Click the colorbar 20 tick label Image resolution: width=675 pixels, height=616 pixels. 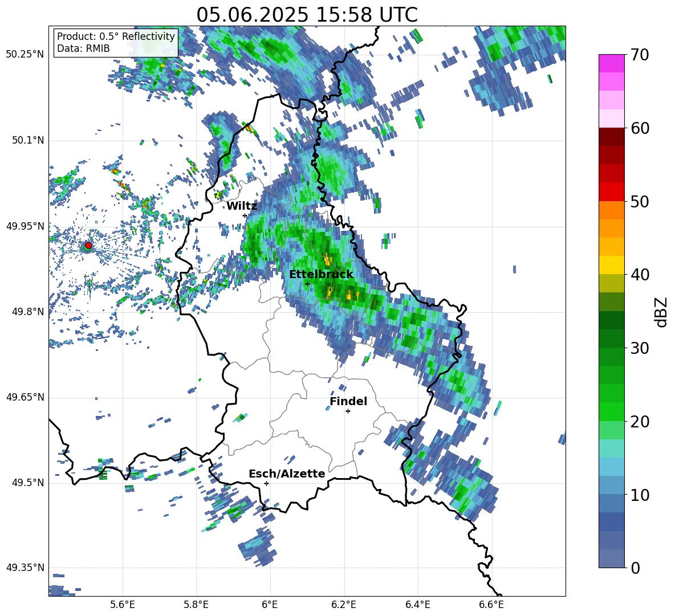pyautogui.click(x=640, y=421)
